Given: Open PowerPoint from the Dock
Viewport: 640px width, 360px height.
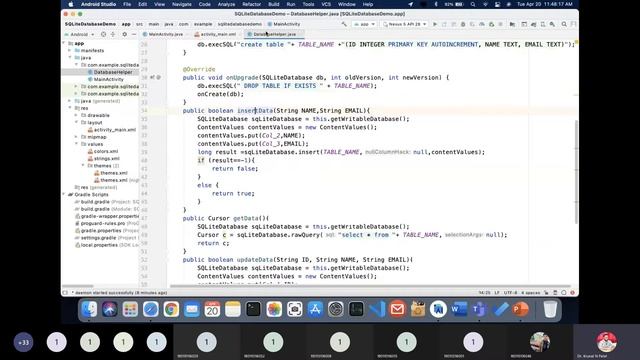Looking at the screenshot, I should click(x=520, y=309).
